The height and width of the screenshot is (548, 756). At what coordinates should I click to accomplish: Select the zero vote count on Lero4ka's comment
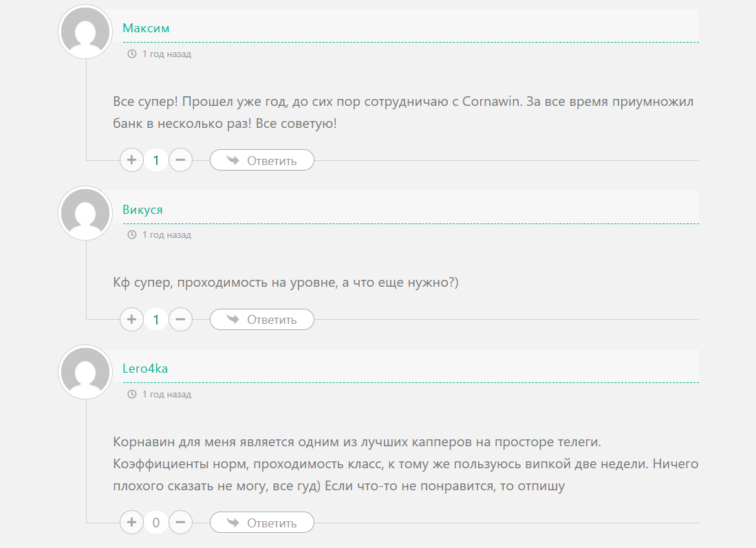tap(156, 522)
